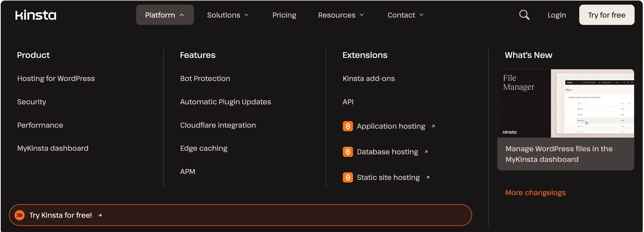Screen dimensions: 644x232
Task: Click the Extensions column heading
Action: coord(365,55)
